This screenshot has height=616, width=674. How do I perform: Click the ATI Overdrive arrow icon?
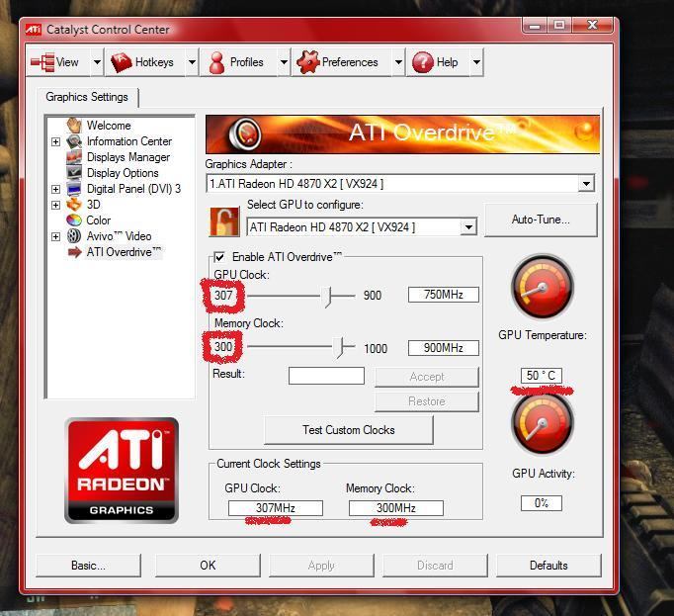coord(74,252)
